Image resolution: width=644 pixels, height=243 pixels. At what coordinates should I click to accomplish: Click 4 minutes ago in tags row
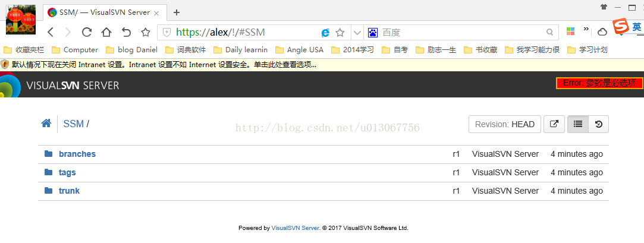pos(577,173)
